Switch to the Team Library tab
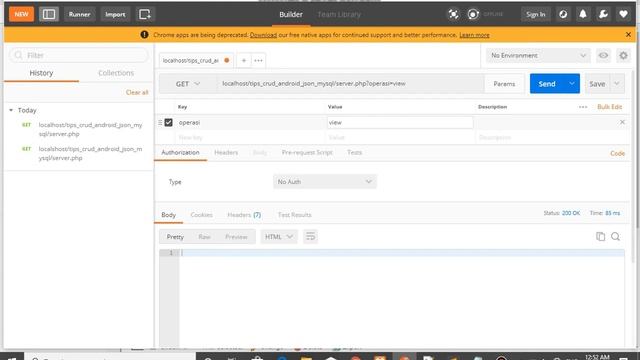640x360 pixels. point(339,14)
